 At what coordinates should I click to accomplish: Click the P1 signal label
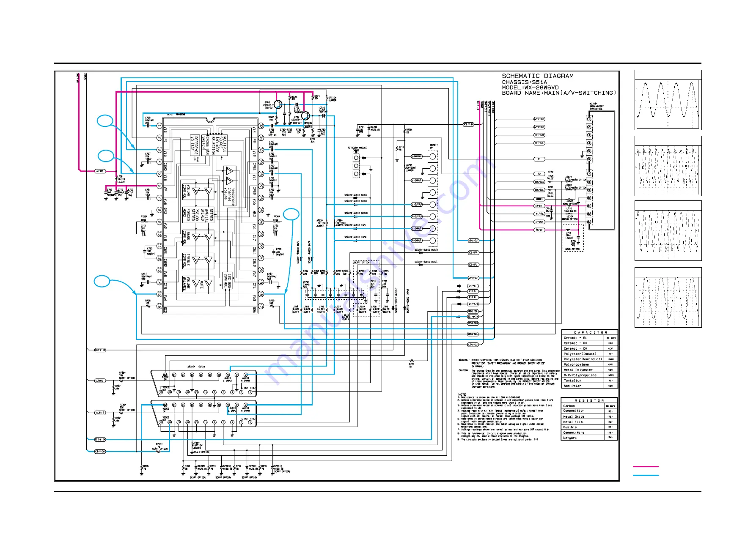[539, 159]
